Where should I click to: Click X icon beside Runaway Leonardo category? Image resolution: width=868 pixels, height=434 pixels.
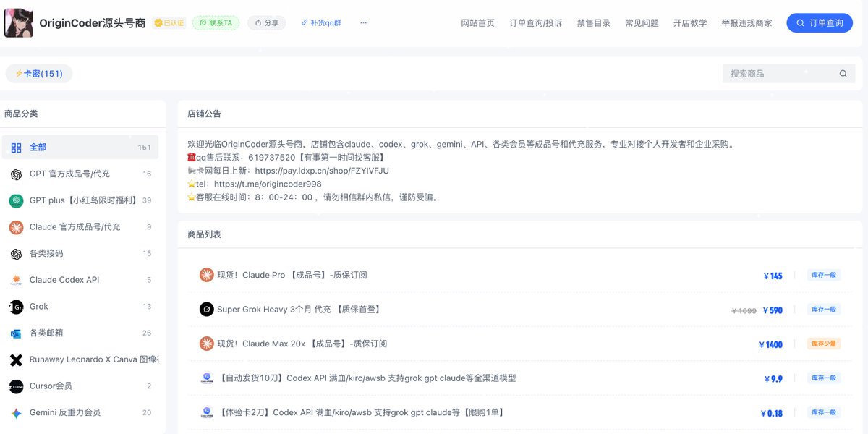(16, 359)
